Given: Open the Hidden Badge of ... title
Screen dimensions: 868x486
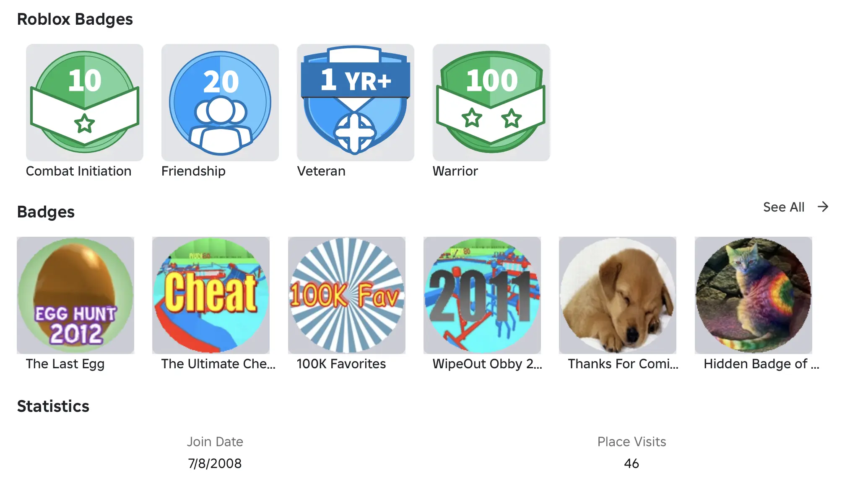Looking at the screenshot, I should (761, 364).
